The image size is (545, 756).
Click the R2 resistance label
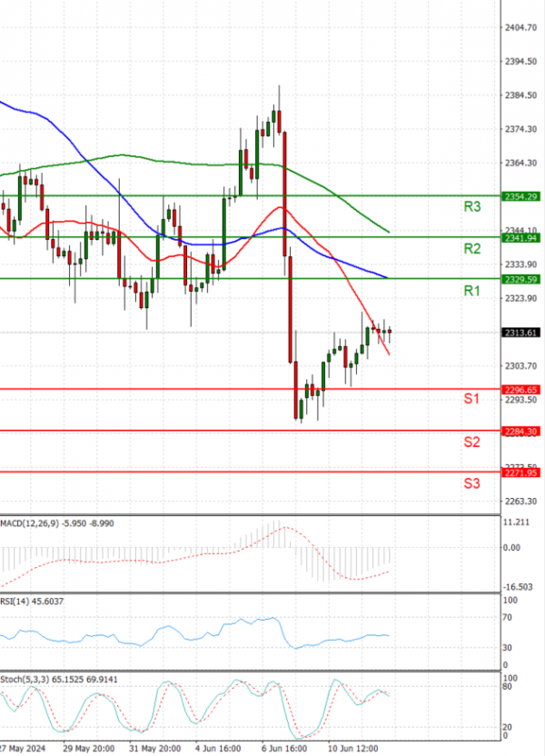[x=471, y=249]
